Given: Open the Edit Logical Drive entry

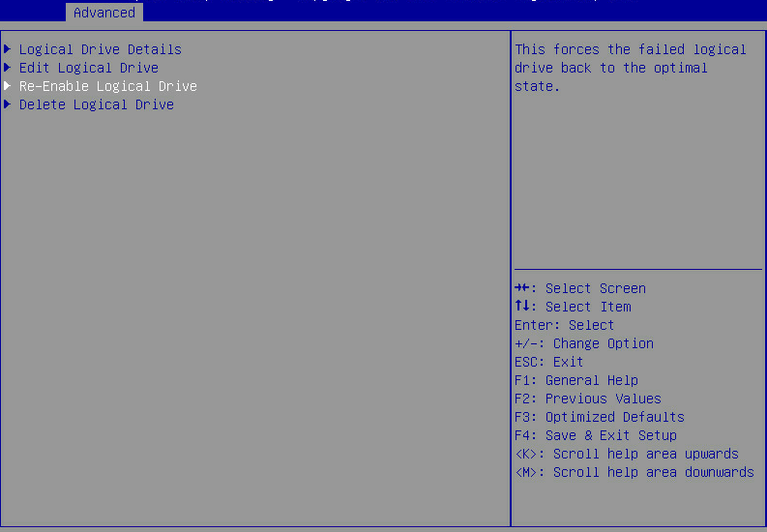Looking at the screenshot, I should click(x=89, y=68).
